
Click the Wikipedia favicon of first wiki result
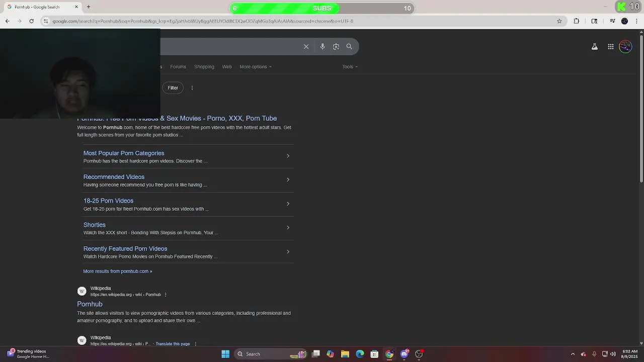[x=82, y=291]
